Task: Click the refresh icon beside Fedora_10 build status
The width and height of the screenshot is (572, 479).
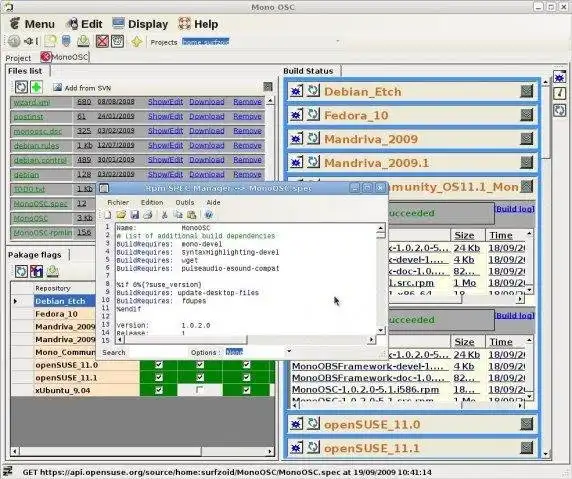Action: tap(313, 115)
